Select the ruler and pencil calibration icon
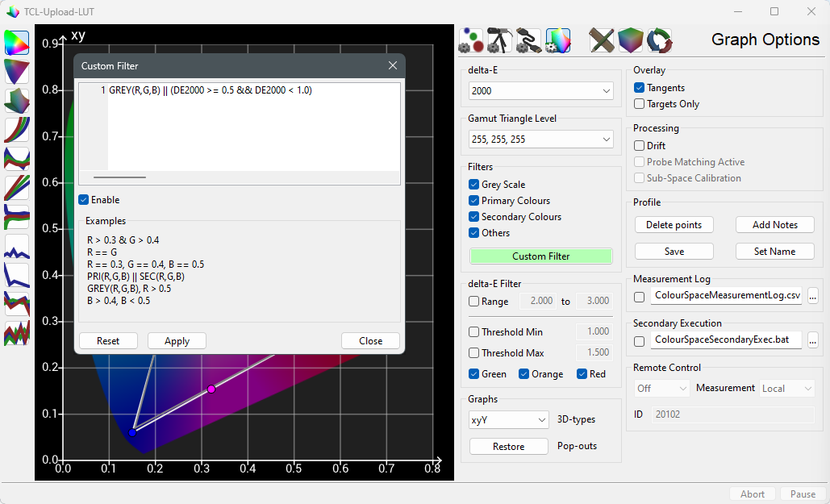This screenshot has width=830, height=504. click(602, 40)
